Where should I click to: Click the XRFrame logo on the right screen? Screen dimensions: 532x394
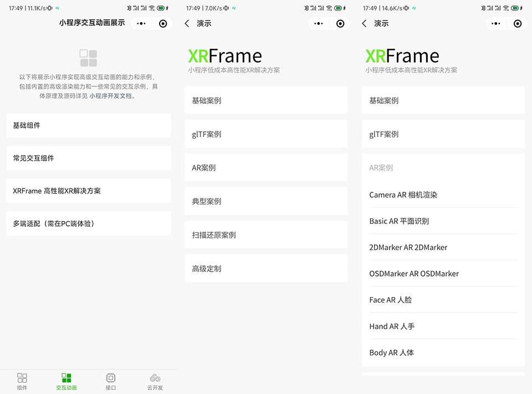pos(402,56)
